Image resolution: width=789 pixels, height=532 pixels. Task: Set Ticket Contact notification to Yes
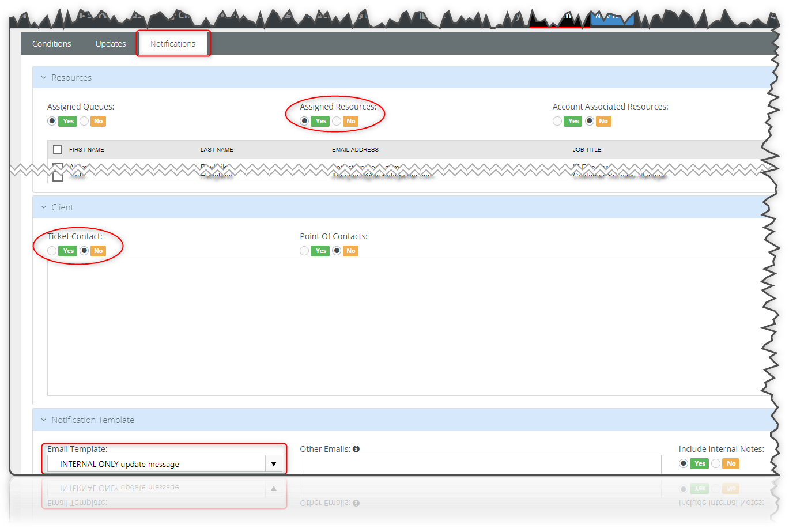click(x=51, y=251)
